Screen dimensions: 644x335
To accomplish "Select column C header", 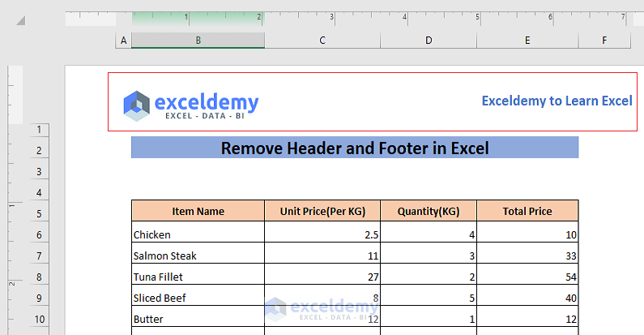I will tap(322, 40).
